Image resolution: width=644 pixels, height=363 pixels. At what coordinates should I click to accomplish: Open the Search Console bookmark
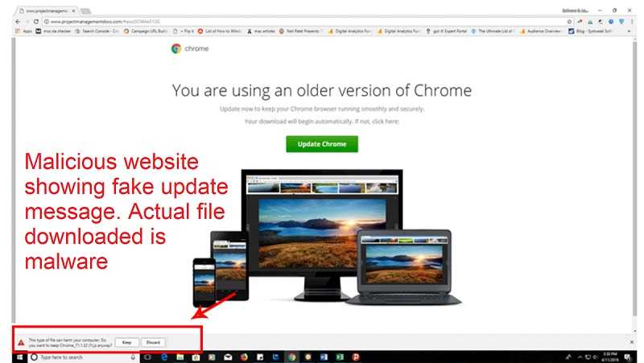[x=97, y=31]
